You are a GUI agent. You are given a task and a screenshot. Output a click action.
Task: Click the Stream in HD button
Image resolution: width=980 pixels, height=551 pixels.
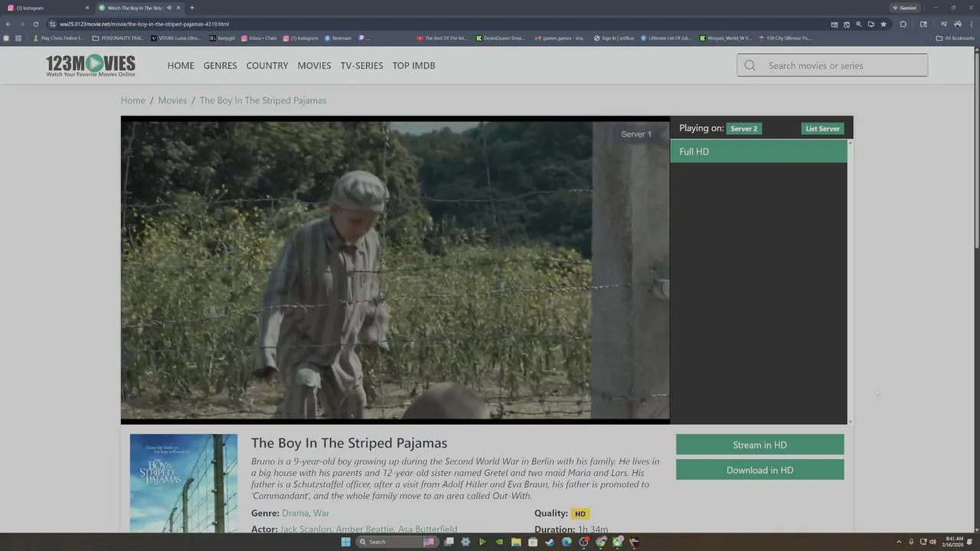coord(759,445)
